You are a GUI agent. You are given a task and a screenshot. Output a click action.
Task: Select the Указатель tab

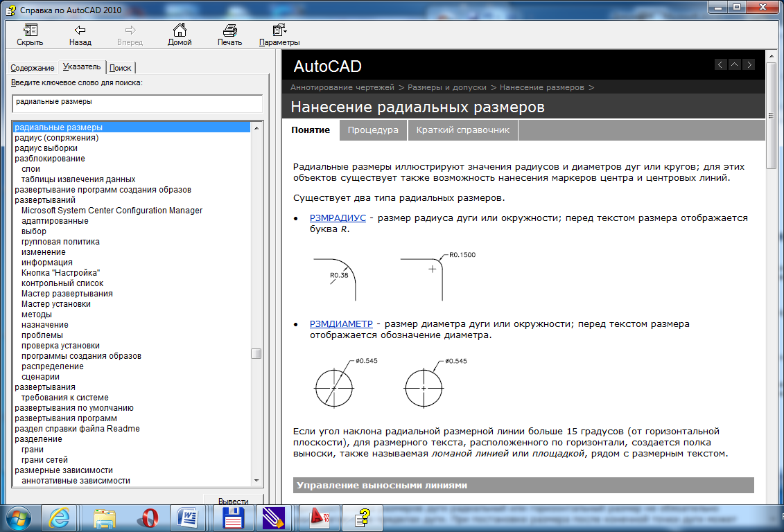point(82,67)
